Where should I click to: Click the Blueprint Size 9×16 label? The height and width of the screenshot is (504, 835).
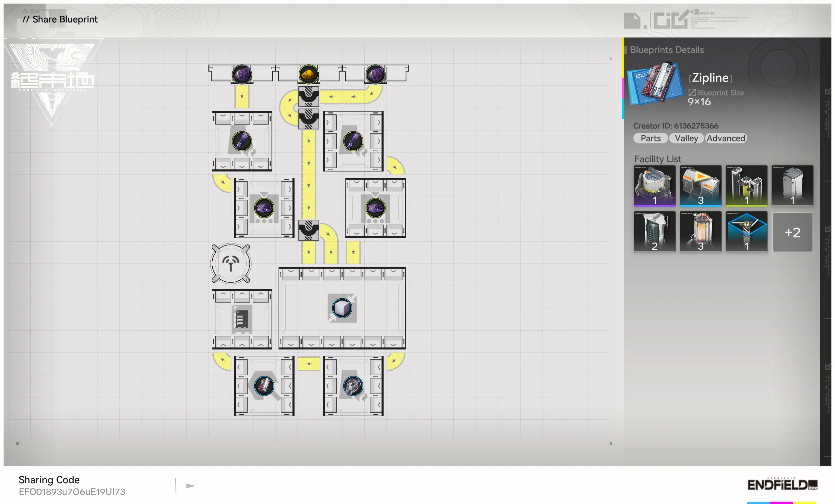tap(716, 97)
